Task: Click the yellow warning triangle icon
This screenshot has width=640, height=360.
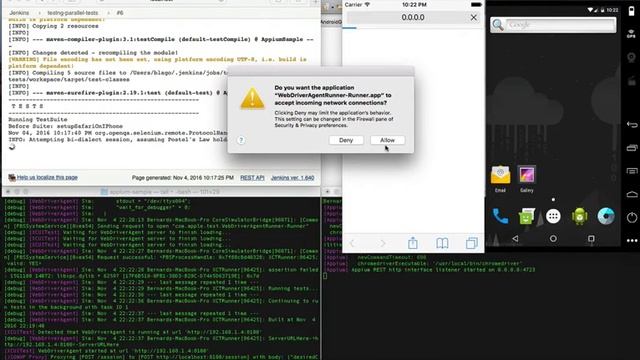Action: pyautogui.click(x=252, y=98)
